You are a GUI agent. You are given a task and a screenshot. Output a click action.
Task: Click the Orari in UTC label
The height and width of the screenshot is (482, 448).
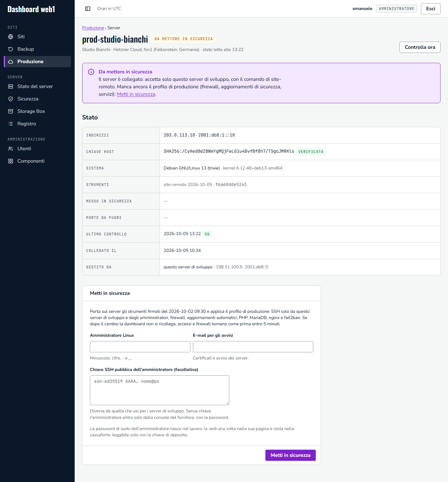click(x=109, y=9)
